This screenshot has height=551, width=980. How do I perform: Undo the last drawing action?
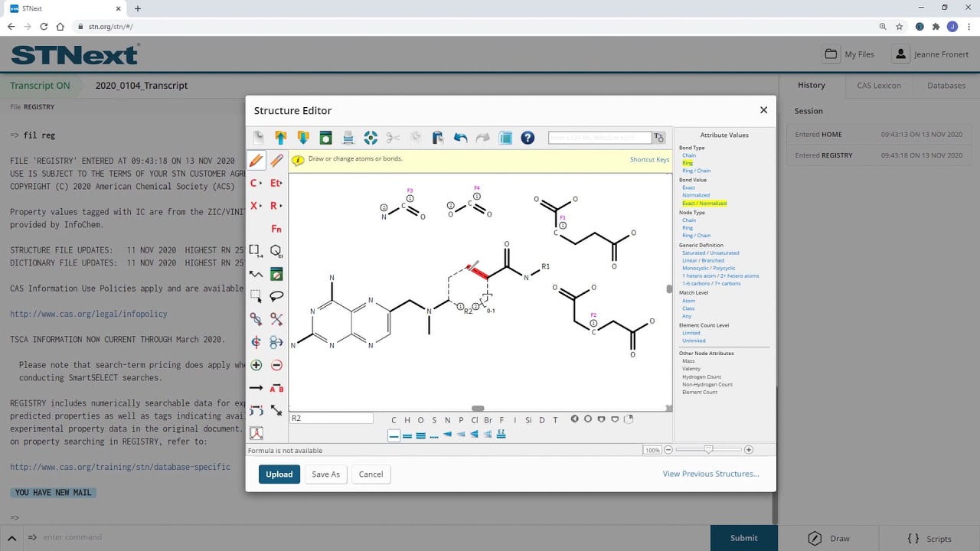(x=460, y=138)
